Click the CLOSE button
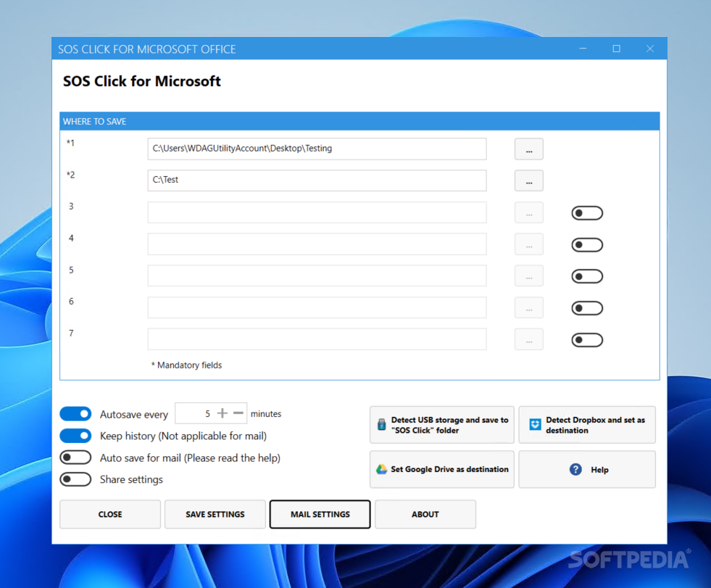711x588 pixels. 110,514
